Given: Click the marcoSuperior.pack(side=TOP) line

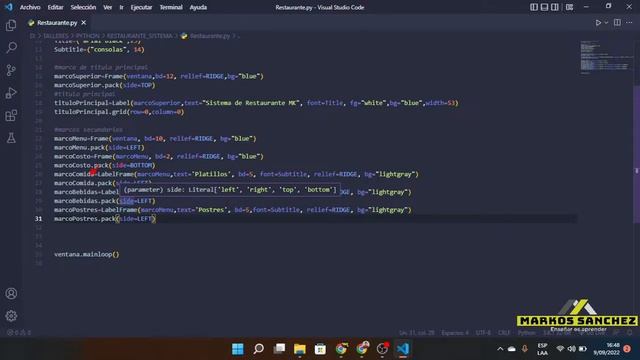Looking at the screenshot, I should click(x=104, y=85).
